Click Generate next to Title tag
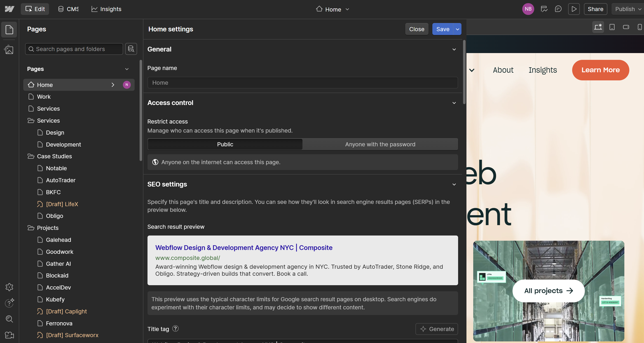This screenshot has width=644, height=343. point(436,329)
